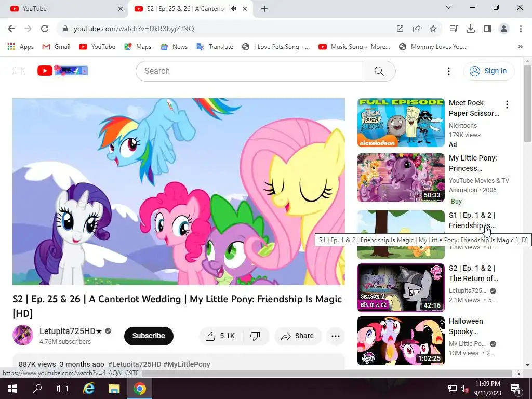The height and width of the screenshot is (399, 532).
Task: Open a new browser tab
Action: click(x=264, y=9)
